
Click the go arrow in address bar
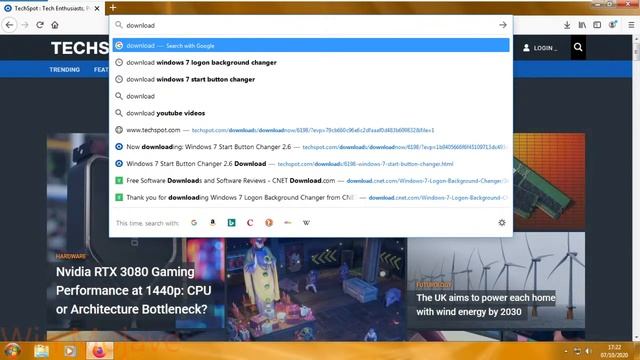pos(502,25)
